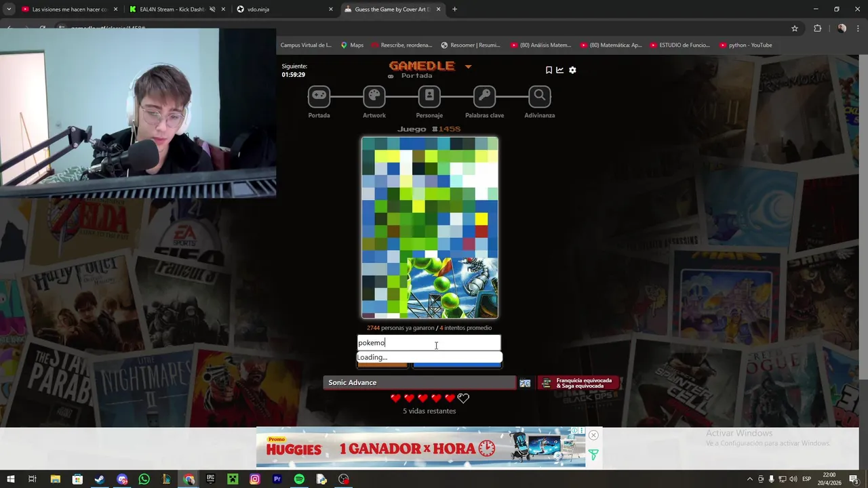Open a new browser tab
The width and height of the screenshot is (868, 488).
pos(454,9)
